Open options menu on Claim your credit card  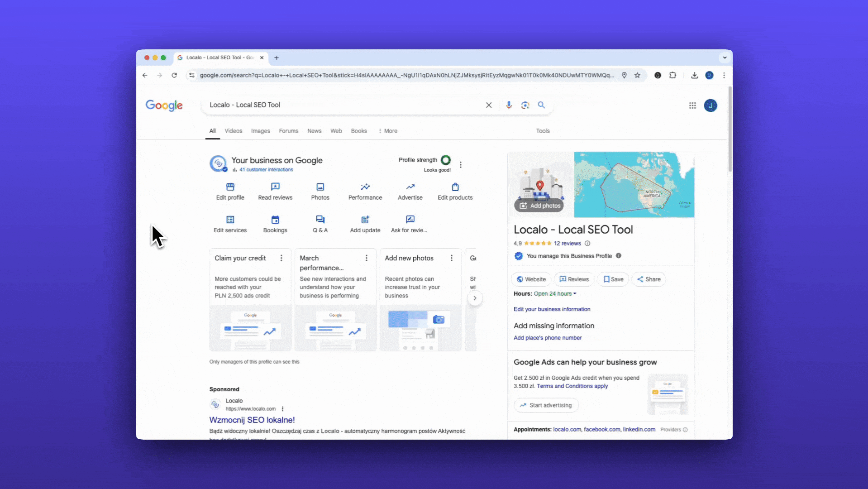coord(281,258)
